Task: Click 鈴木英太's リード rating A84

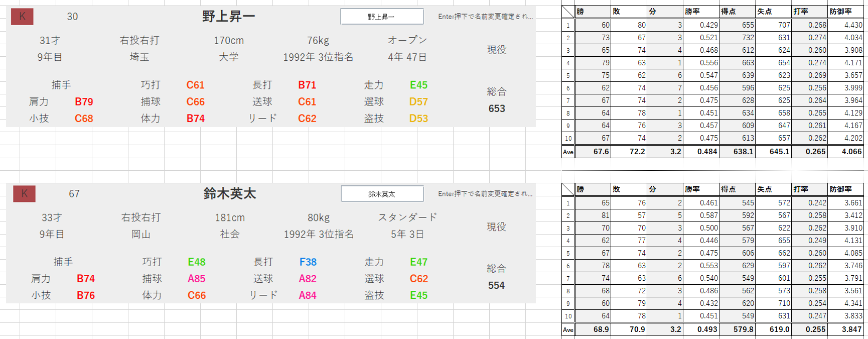Action: [x=308, y=295]
